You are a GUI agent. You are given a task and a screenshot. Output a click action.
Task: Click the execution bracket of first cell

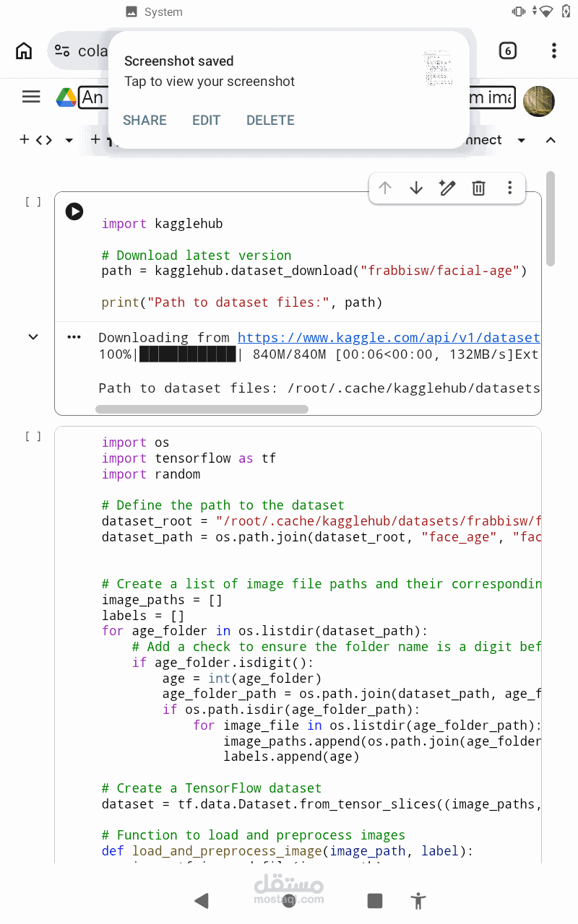coord(33,202)
